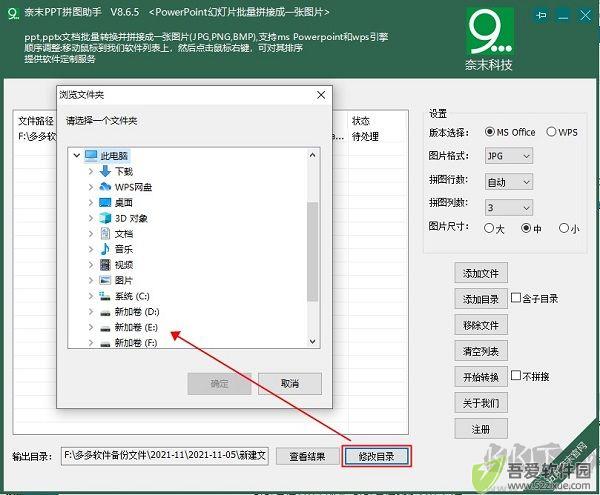Close the 浏览文件夹 dialog
The height and width of the screenshot is (495, 600).
tap(321, 95)
